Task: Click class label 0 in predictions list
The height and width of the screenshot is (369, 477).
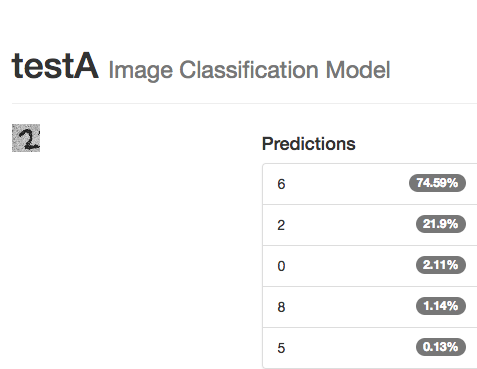Action: tap(281, 266)
